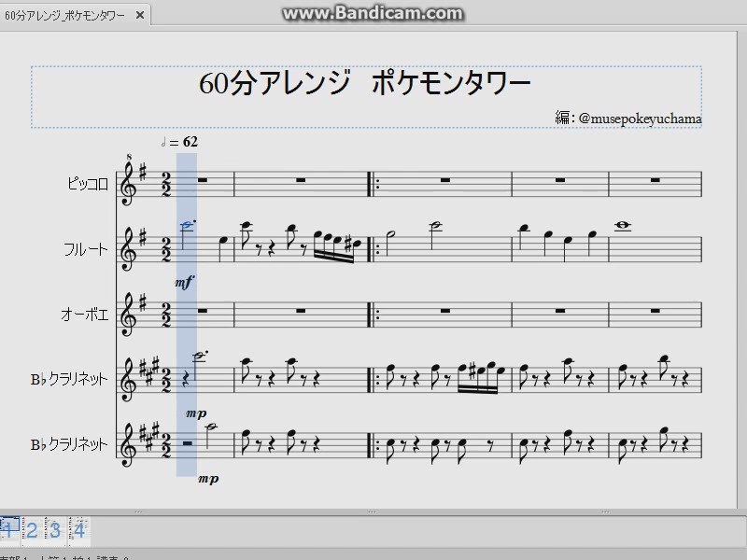Go to page 2 in the navigator
Image resolution: width=747 pixels, height=560 pixels.
click(32, 530)
